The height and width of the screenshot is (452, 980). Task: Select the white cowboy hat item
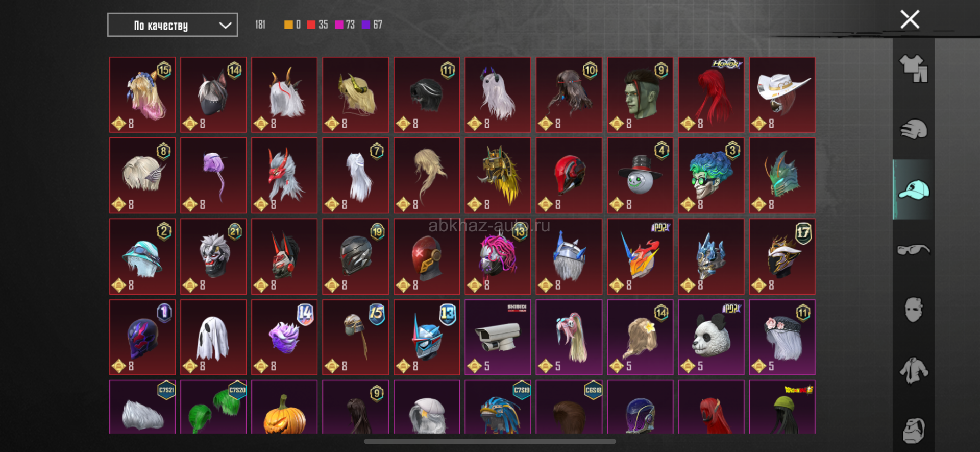click(782, 95)
